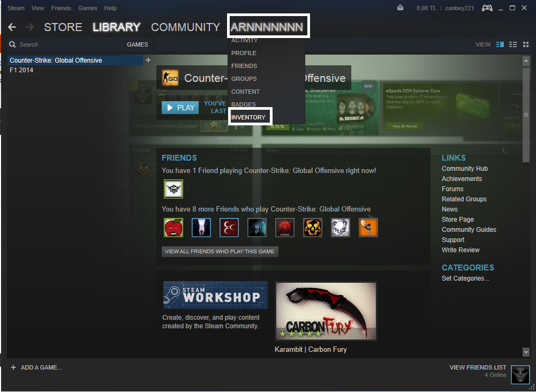Click the forward navigation arrow
536x392 pixels.
(30, 27)
